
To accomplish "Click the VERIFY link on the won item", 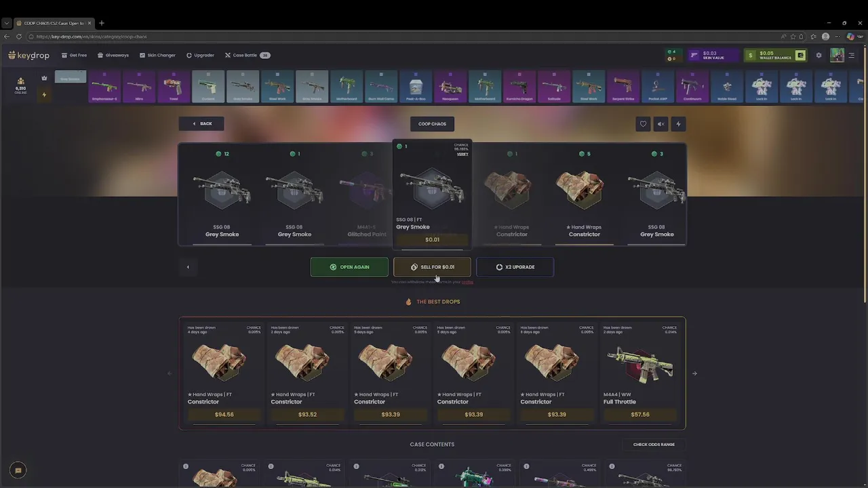I will click(462, 154).
